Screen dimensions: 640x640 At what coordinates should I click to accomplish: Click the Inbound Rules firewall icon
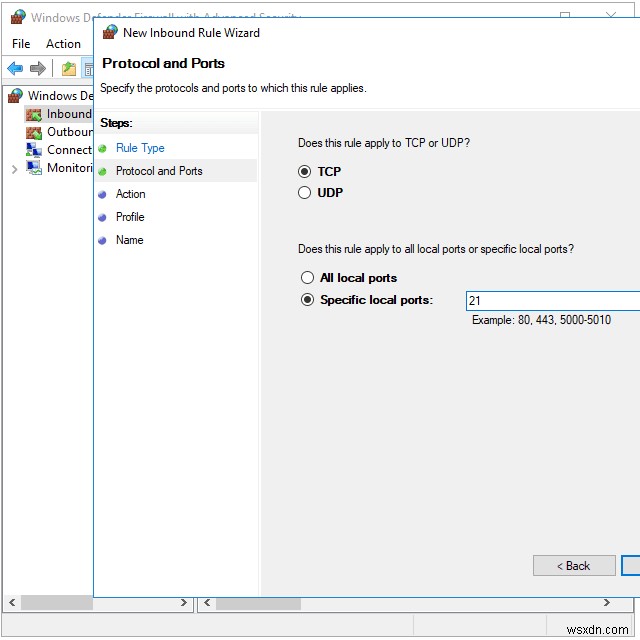34,115
